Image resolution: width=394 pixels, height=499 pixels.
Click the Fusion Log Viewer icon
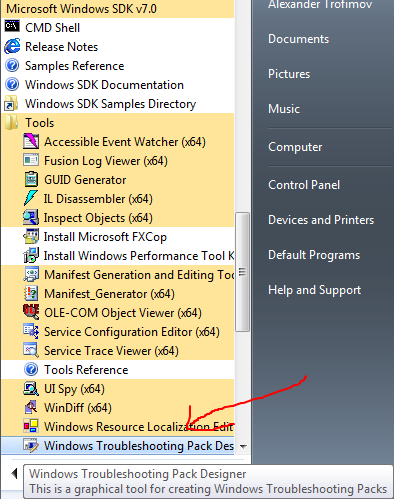click(31, 160)
